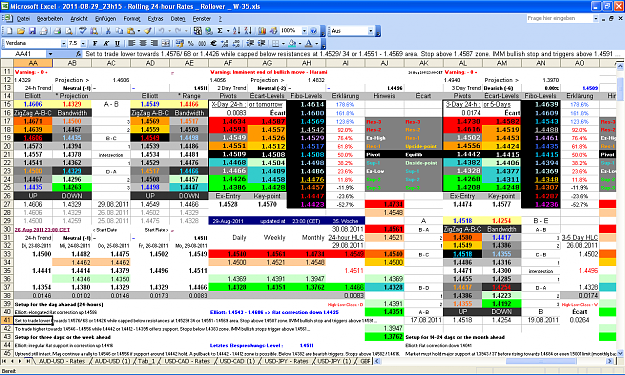Open the Extras menu
The width and height of the screenshot is (625, 375).
155,18
